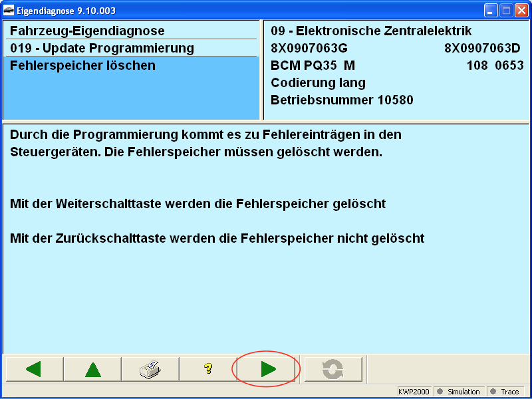The width and height of the screenshot is (532, 399).
Task: Minimize the Eigendiagnose window
Action: (x=490, y=11)
